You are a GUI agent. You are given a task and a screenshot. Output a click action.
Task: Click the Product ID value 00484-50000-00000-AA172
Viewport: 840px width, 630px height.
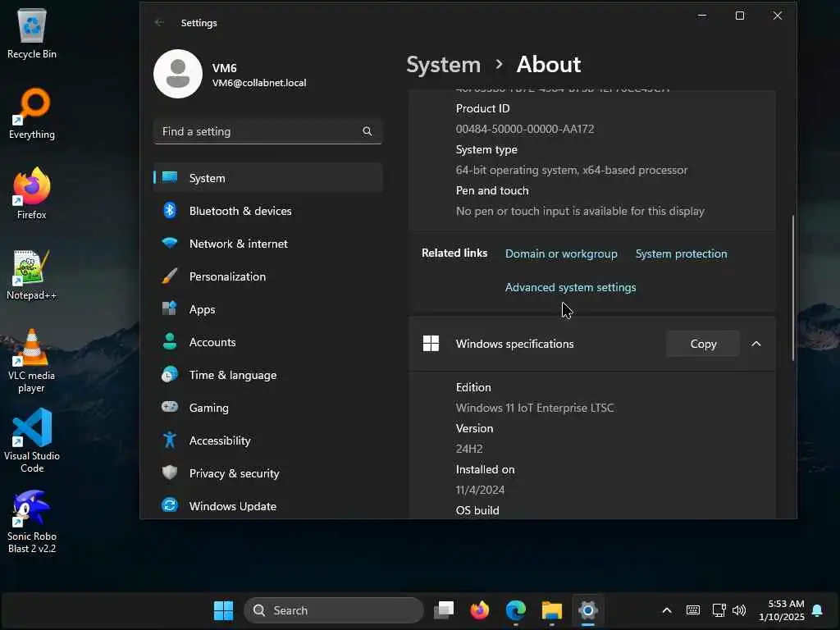(x=524, y=129)
